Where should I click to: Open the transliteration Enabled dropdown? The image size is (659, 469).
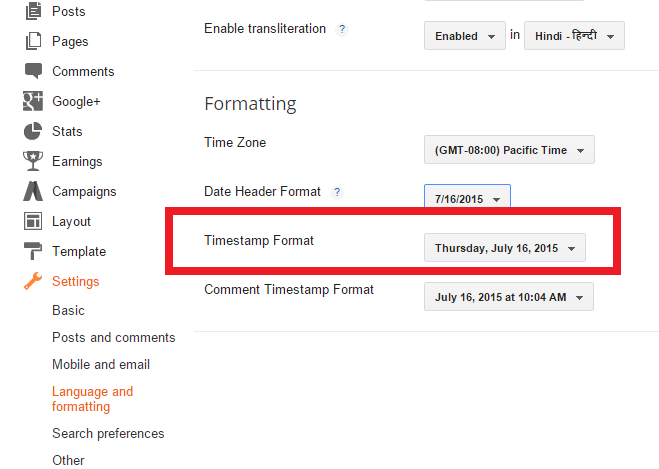(x=465, y=37)
